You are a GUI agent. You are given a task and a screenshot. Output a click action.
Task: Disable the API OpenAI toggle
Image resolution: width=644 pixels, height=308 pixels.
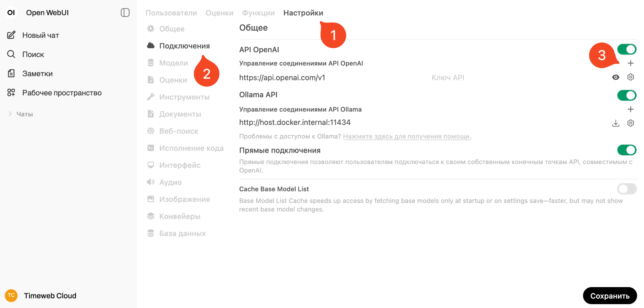click(627, 49)
